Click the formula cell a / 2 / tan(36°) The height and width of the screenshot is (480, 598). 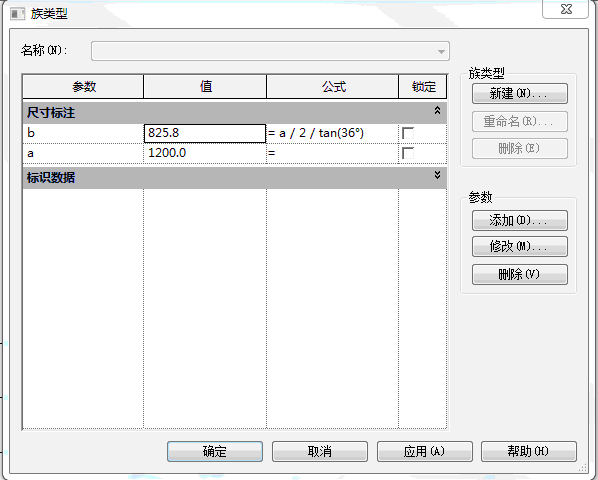click(x=333, y=133)
